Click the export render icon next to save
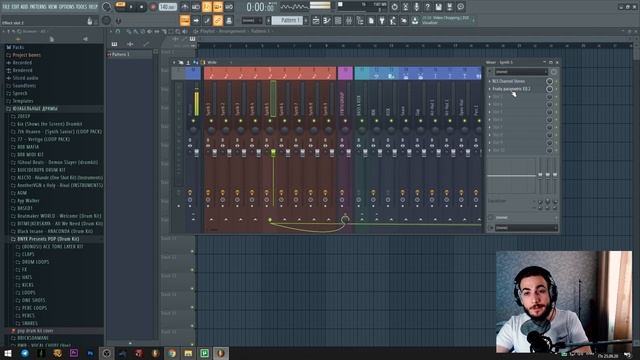The image size is (640, 360). click(x=449, y=7)
